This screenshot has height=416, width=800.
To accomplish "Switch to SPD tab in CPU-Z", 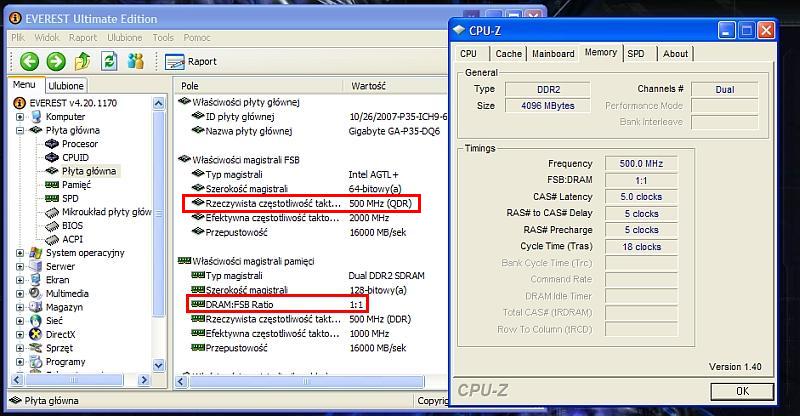I will click(636, 54).
